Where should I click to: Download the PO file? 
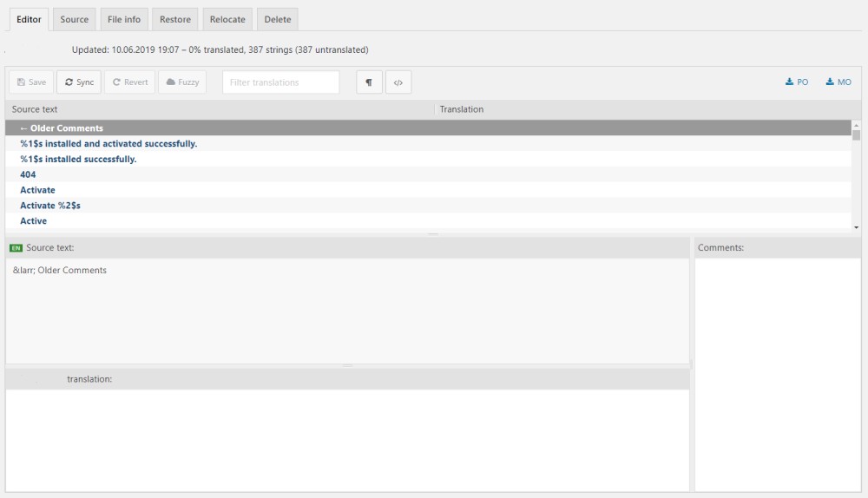(797, 82)
